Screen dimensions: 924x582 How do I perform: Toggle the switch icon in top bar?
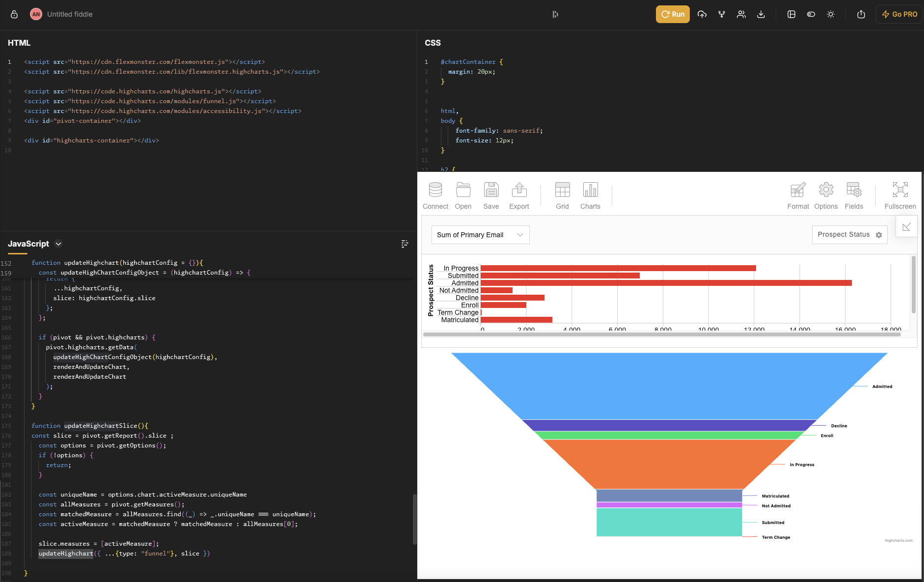click(x=811, y=14)
